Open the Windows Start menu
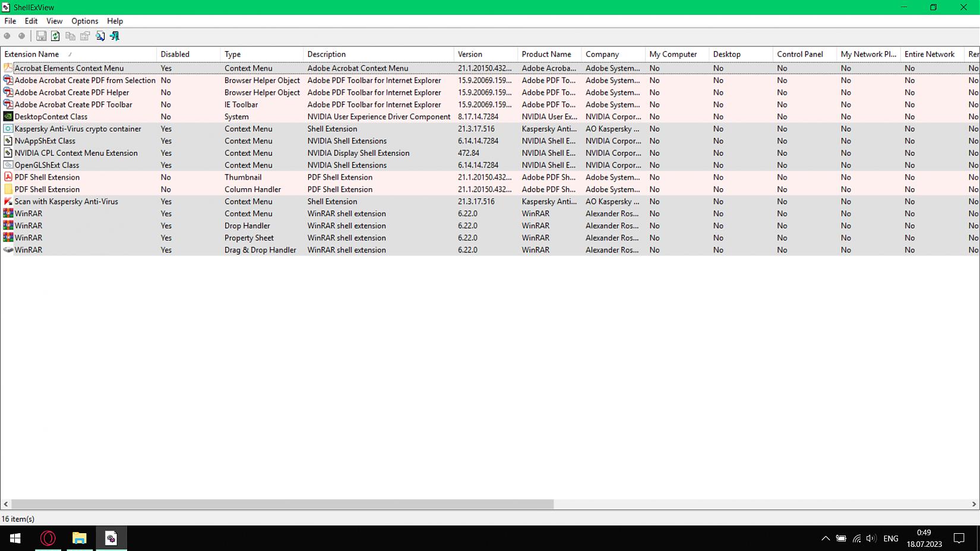Screen dimensions: 980x551 click(x=15, y=539)
